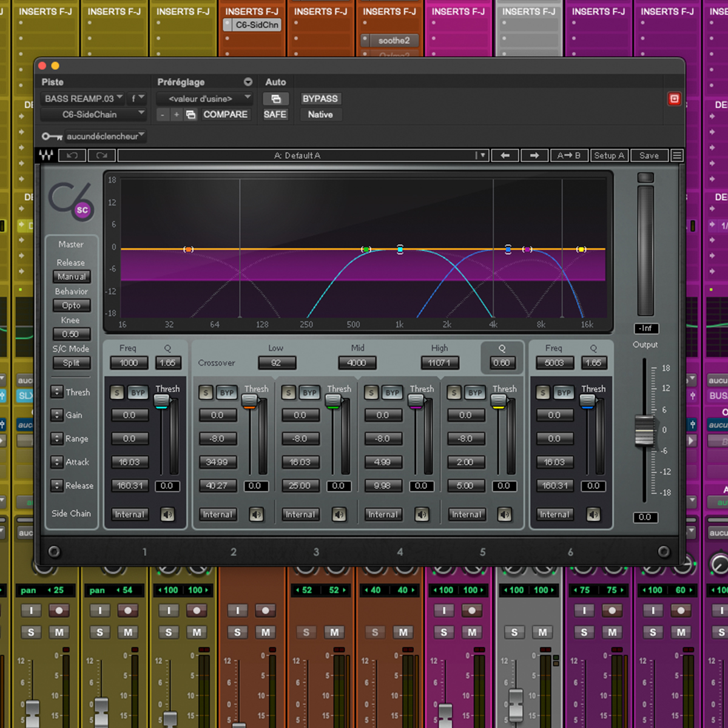Edit the Knee value 0.50
The width and height of the screenshot is (728, 728).
(72, 334)
